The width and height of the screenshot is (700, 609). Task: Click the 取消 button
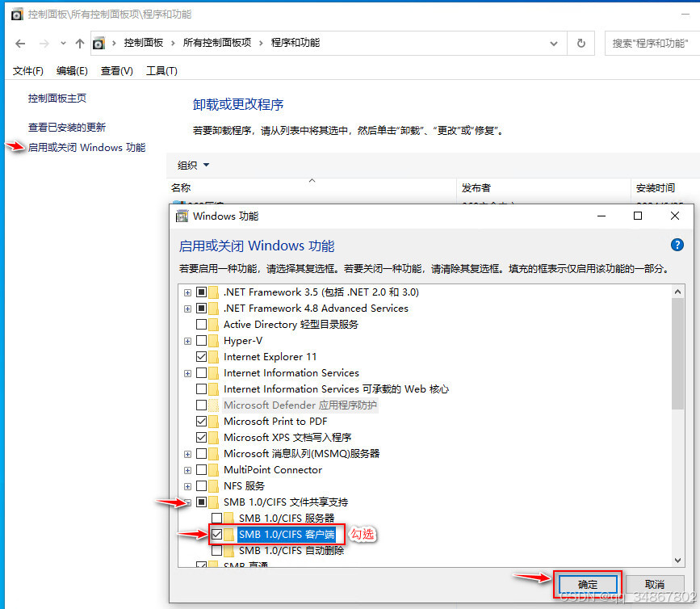coord(655,585)
